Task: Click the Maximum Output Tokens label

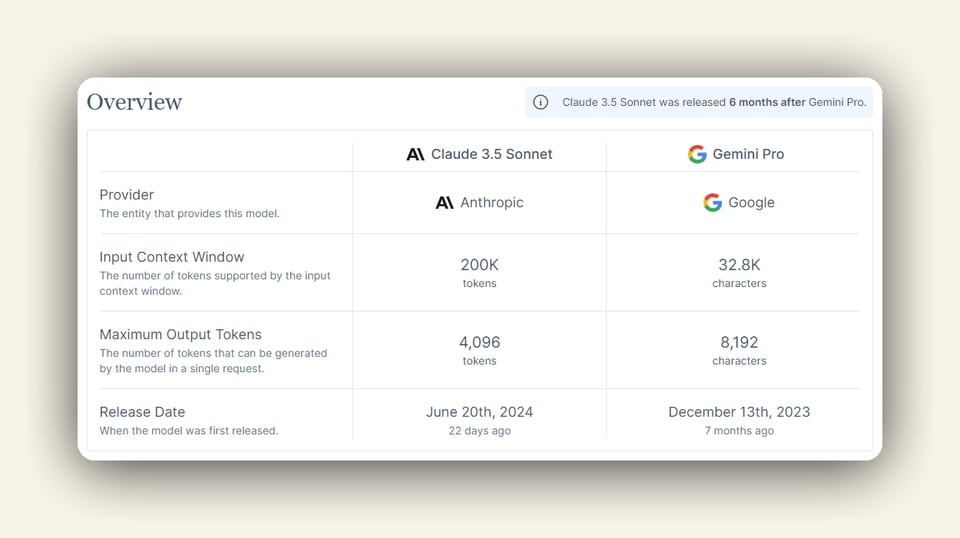Action: pyautogui.click(x=180, y=334)
